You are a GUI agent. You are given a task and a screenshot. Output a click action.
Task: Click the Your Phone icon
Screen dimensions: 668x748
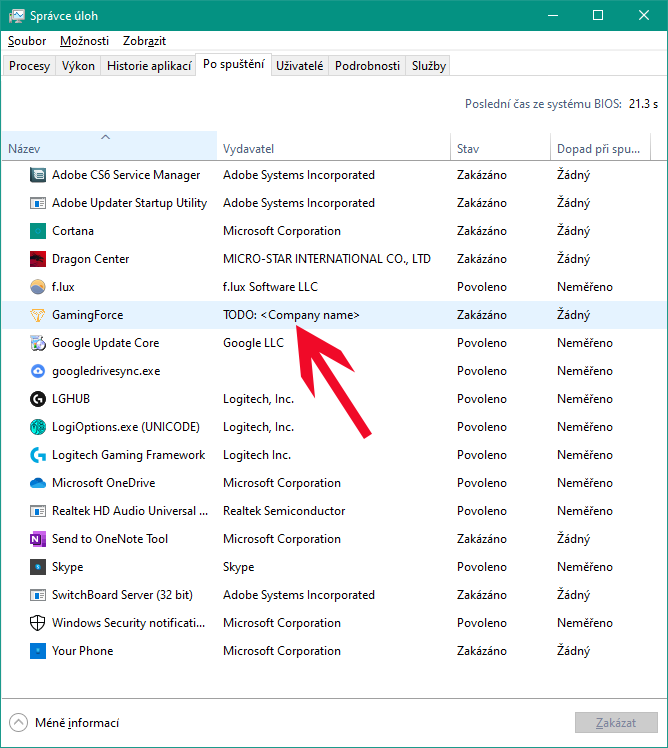(x=38, y=651)
